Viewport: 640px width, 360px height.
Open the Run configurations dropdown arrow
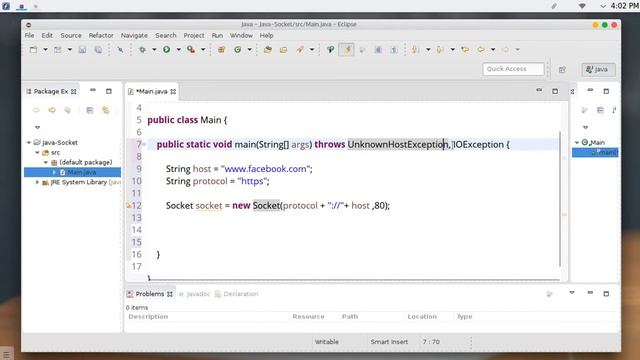(x=178, y=49)
